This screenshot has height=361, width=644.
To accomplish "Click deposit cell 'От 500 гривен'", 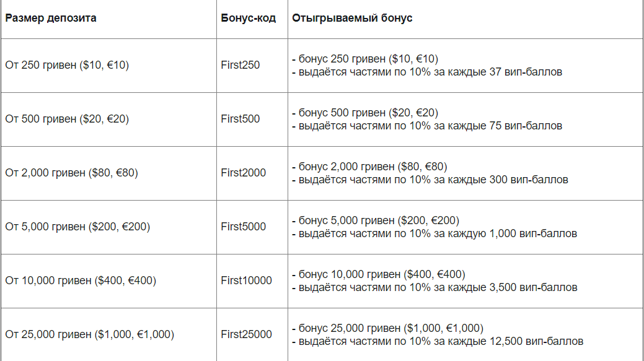I will (67, 119).
